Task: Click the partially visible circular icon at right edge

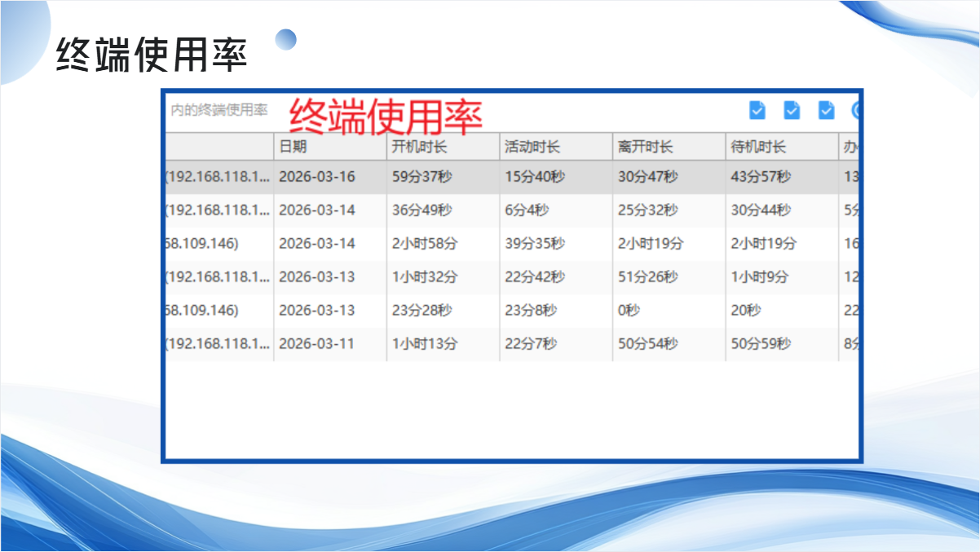Action: 855,110
